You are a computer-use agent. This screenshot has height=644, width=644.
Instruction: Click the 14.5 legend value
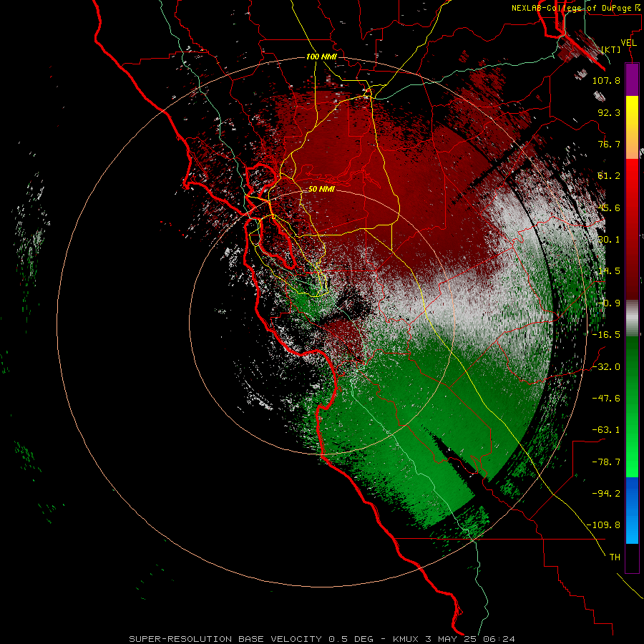(609, 271)
